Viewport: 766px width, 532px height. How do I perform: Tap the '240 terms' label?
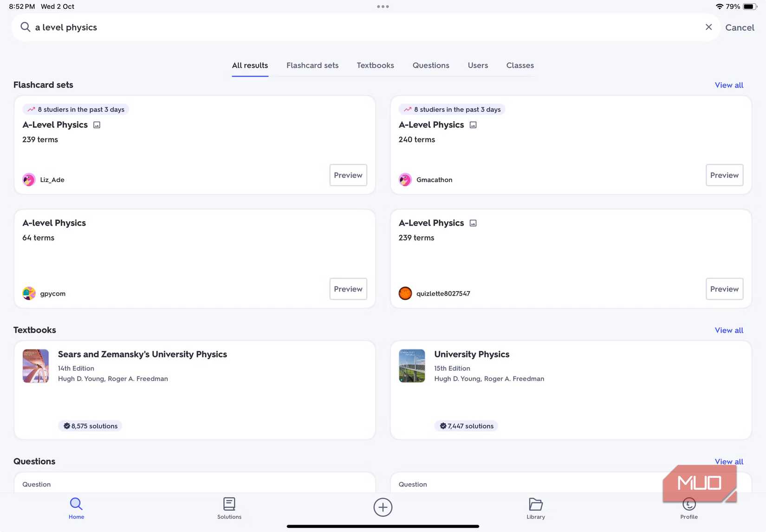[x=417, y=140]
